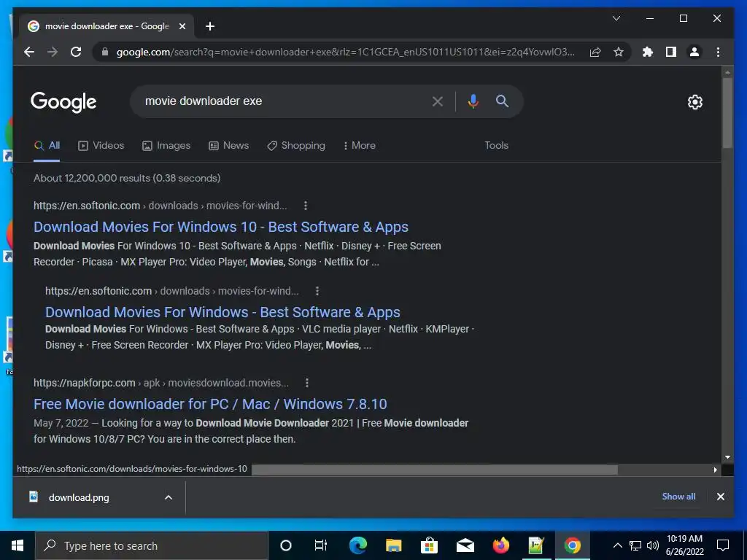Open Windows notification center

click(x=723, y=545)
